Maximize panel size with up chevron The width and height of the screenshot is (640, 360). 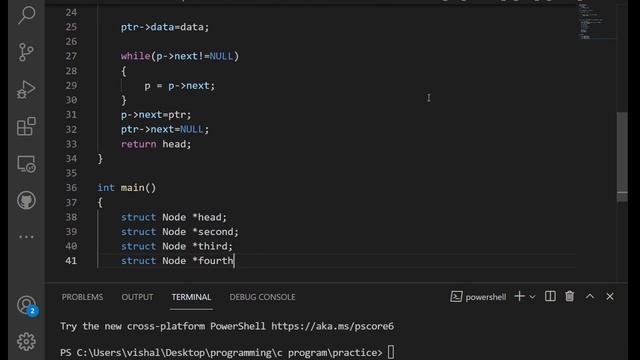pyautogui.click(x=590, y=296)
